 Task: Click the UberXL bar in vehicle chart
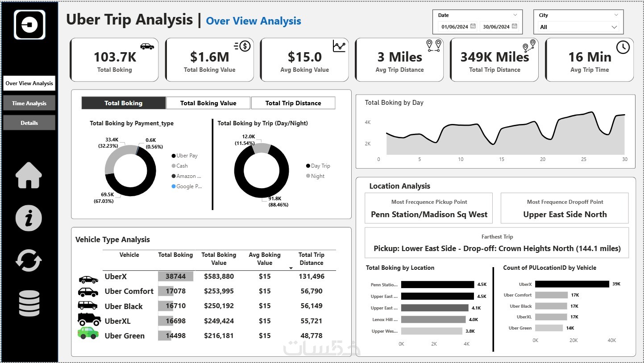coord(551,317)
